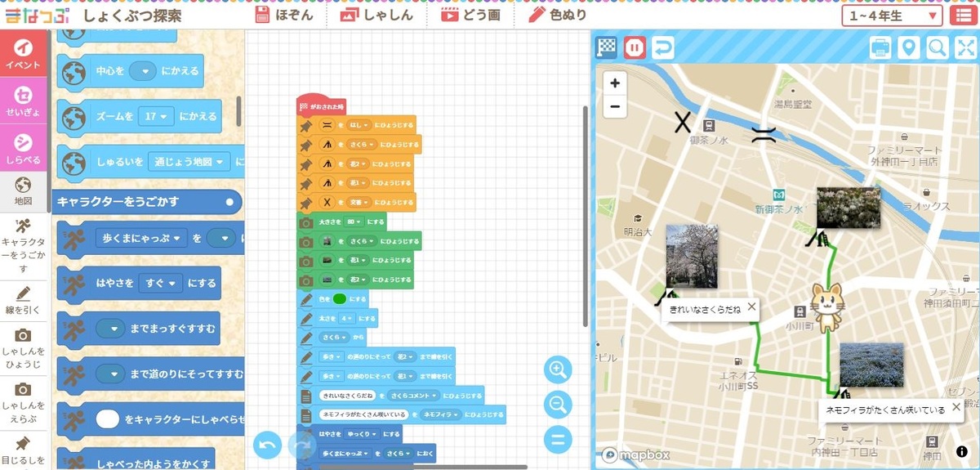Click the 色ぬり coloring button
This screenshot has height=470, width=980.
click(x=558, y=16)
